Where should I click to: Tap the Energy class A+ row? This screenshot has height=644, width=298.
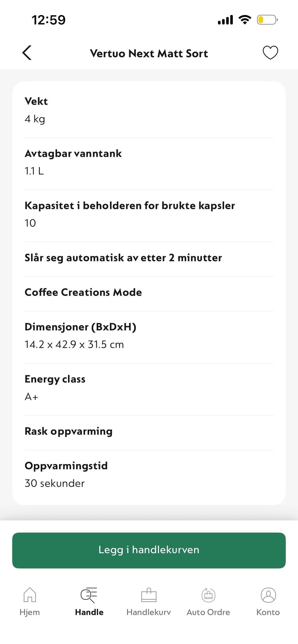tap(149, 388)
